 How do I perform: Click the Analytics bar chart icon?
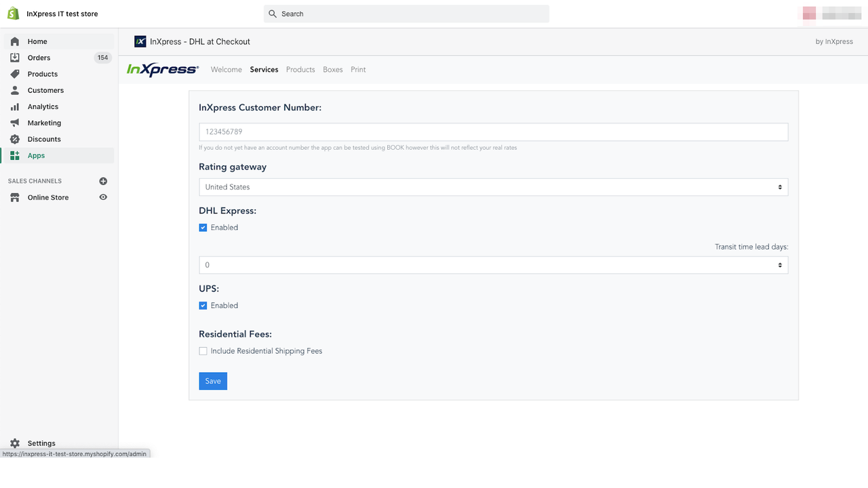(x=15, y=106)
